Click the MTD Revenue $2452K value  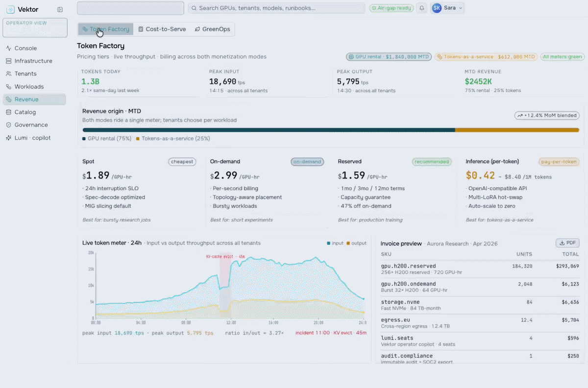tap(478, 82)
